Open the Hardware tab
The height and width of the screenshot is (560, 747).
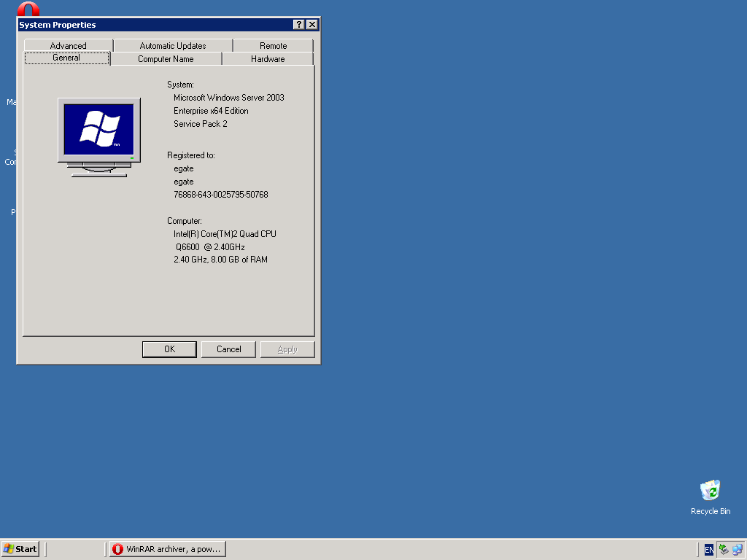point(268,59)
